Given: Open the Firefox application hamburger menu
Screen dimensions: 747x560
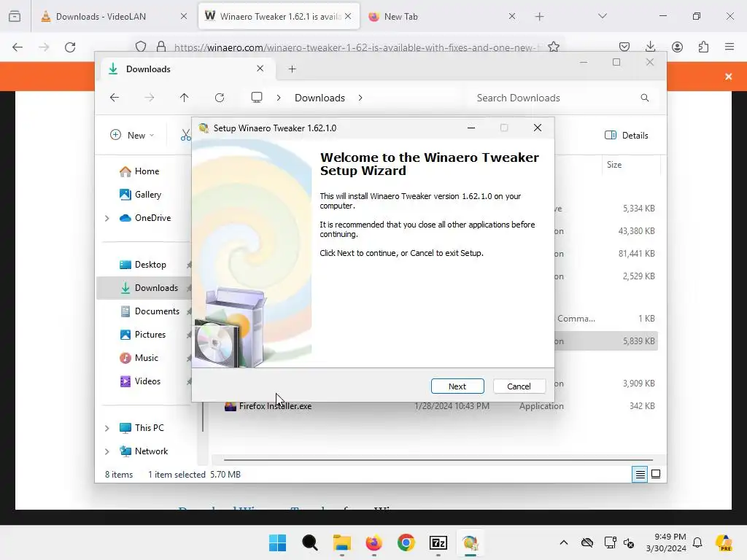Looking at the screenshot, I should 729,47.
